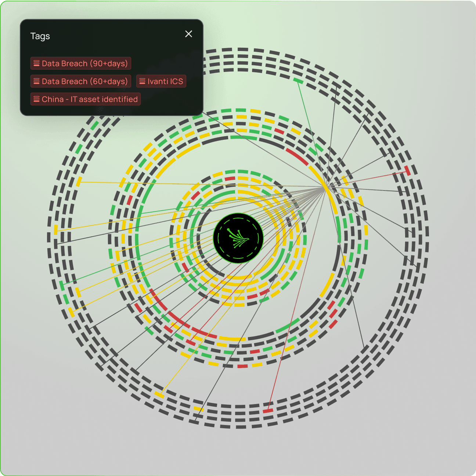This screenshot has height=476, width=476.
Task: Click the green segment atop the outer ring
Action: pyautogui.click(x=298, y=81)
